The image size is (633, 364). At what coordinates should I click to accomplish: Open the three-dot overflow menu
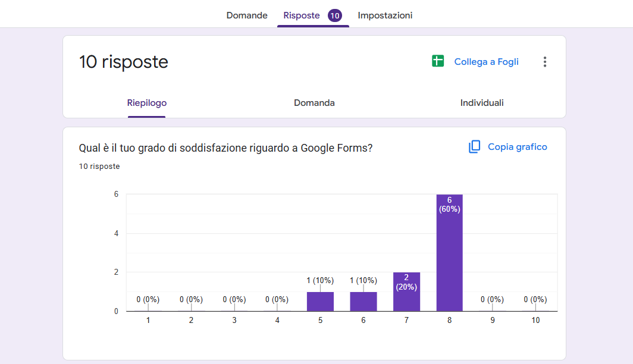(x=544, y=61)
